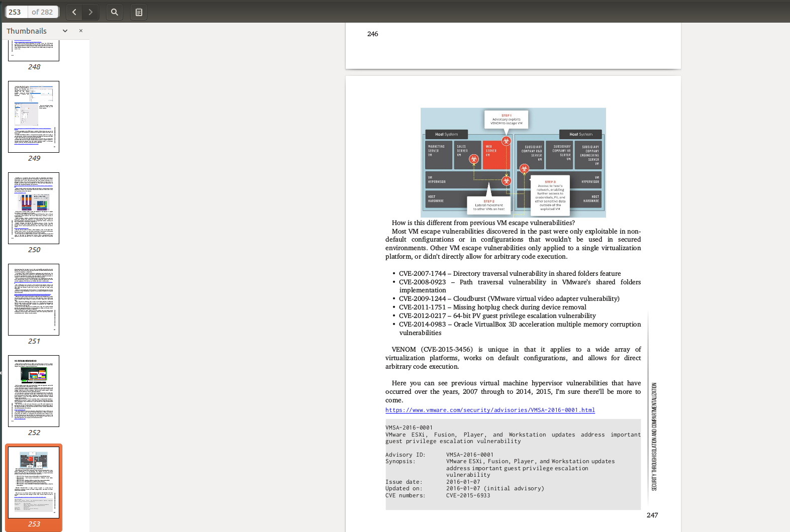Select page 252 thumbnail

(34, 391)
